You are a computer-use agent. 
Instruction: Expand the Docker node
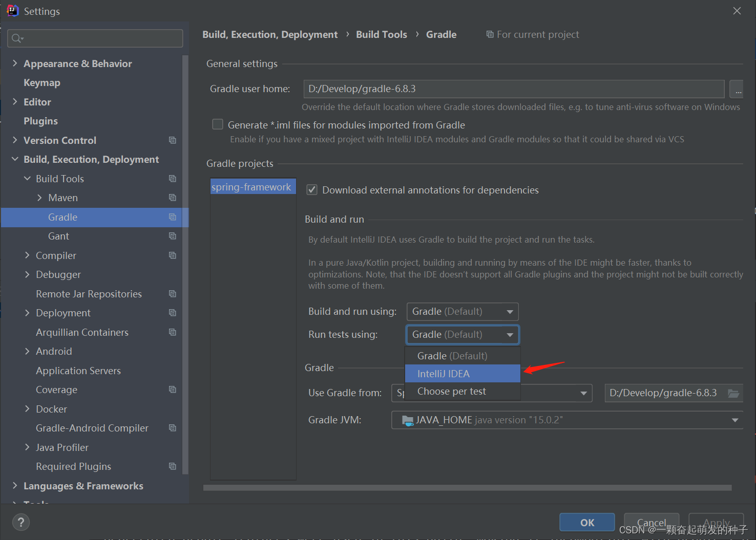click(27, 408)
